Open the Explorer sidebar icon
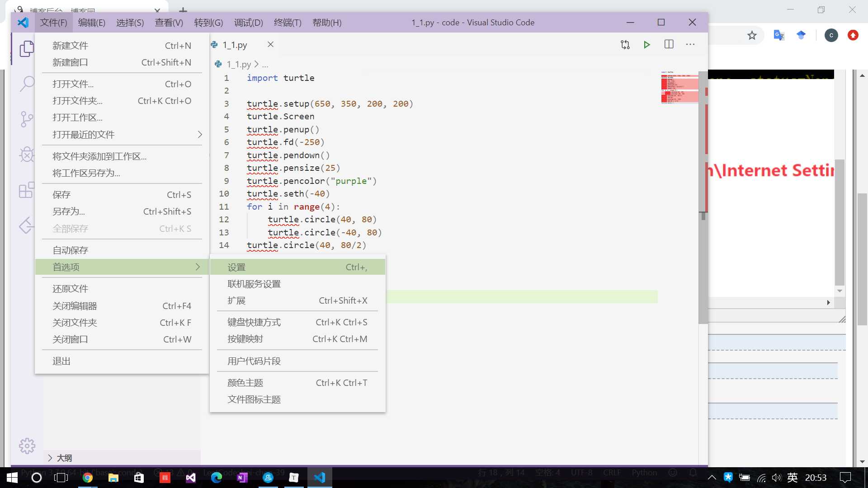Viewport: 868px width, 488px height. tap(27, 49)
